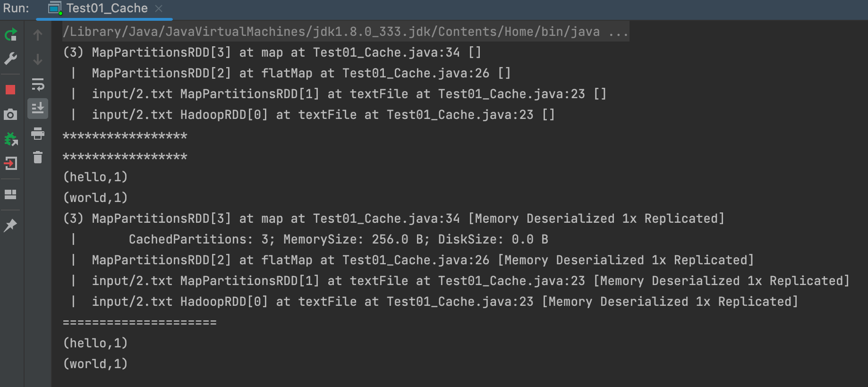Close the Test01_Cache run tab
Screen dimensions: 868x387
coord(159,8)
